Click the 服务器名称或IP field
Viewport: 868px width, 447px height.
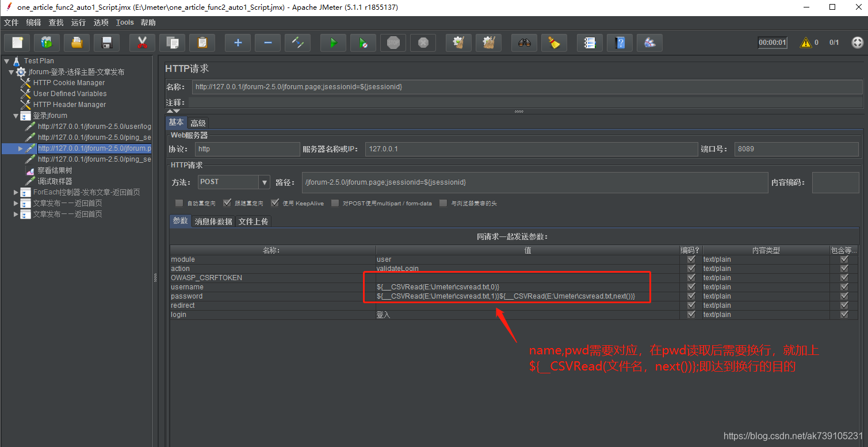point(531,149)
